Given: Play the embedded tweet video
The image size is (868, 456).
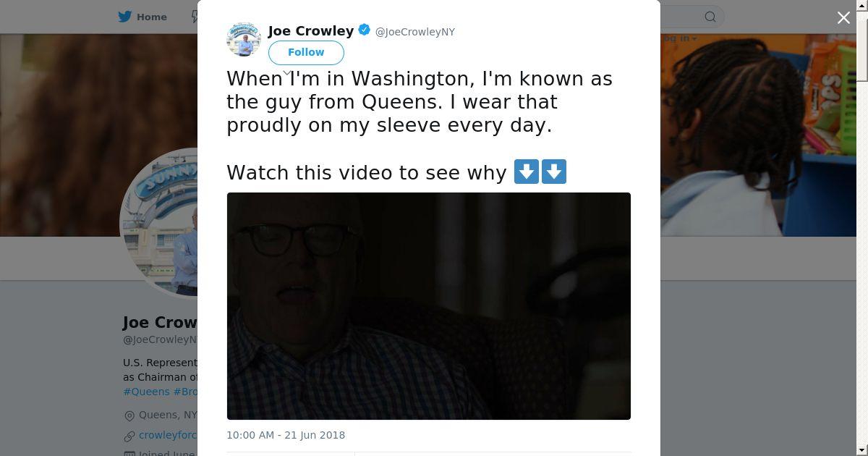Looking at the screenshot, I should [x=429, y=306].
